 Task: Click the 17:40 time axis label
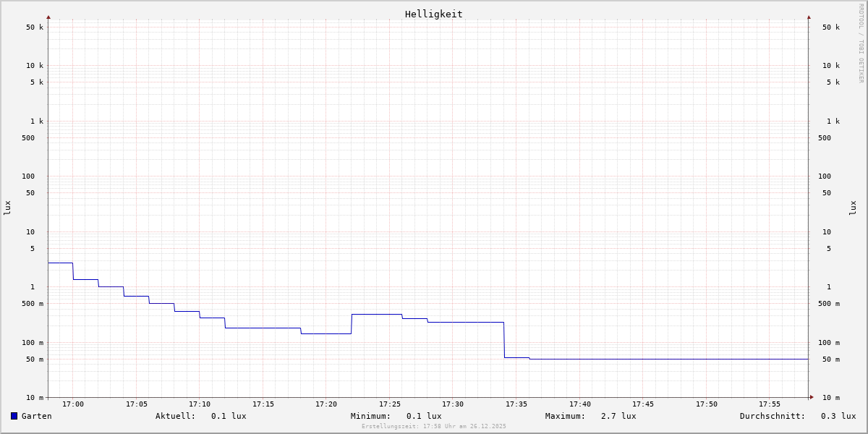point(580,404)
